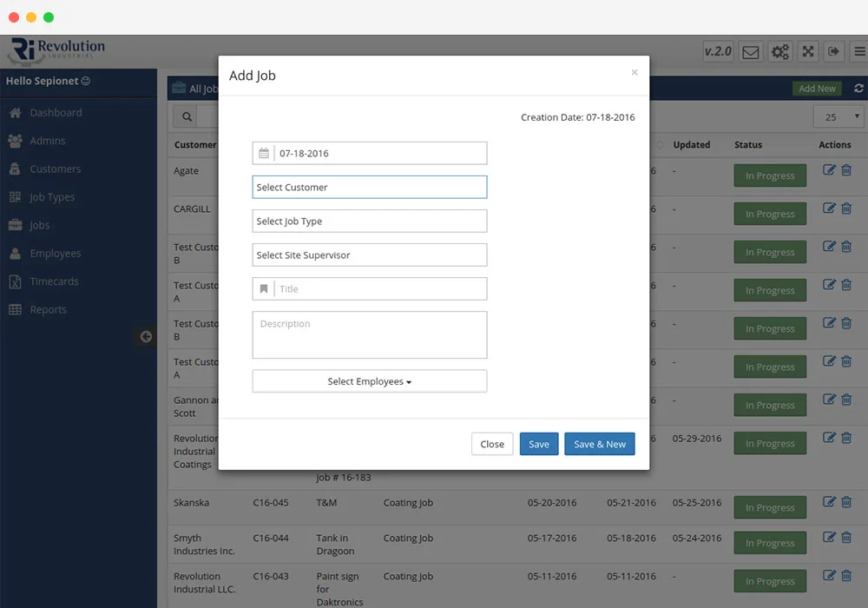Click the logout icon in the top bar

click(x=834, y=50)
